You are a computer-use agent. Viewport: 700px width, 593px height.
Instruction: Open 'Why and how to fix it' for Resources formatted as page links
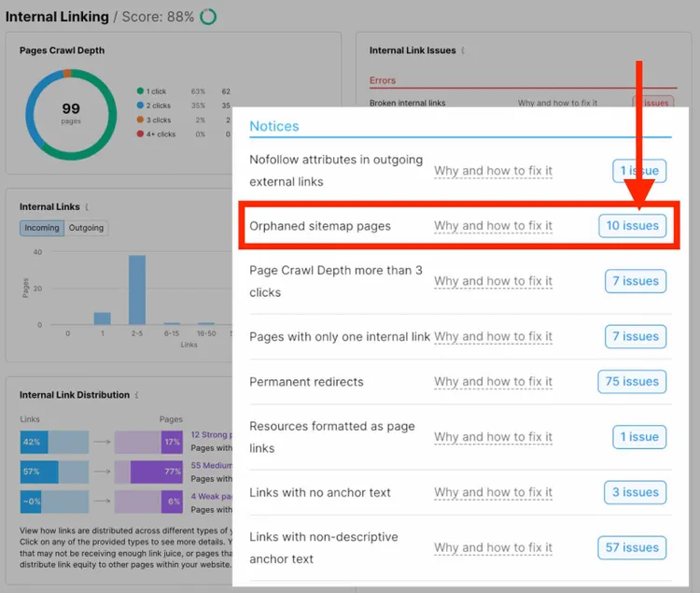pos(493,437)
